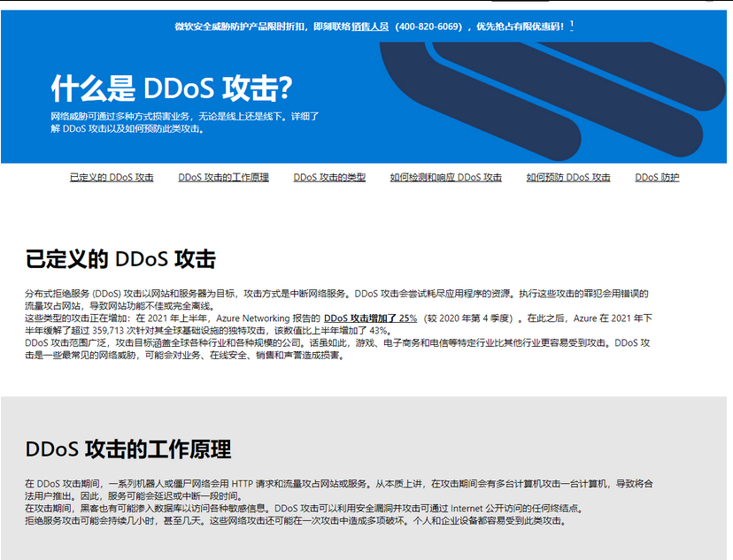This screenshot has width=733, height=560.
Task: Click the 销售人员 link in top banner
Action: click(x=370, y=27)
